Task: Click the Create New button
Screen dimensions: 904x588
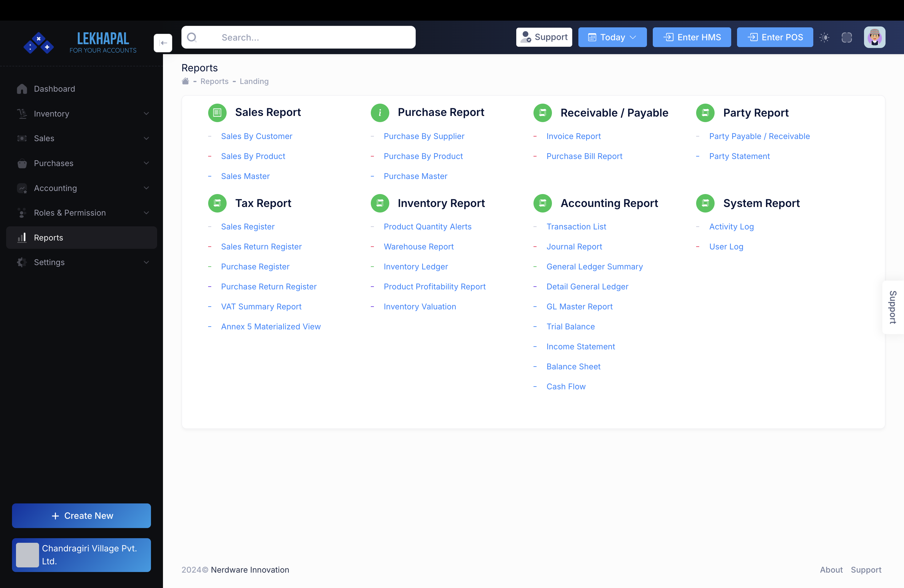Action: point(81,515)
